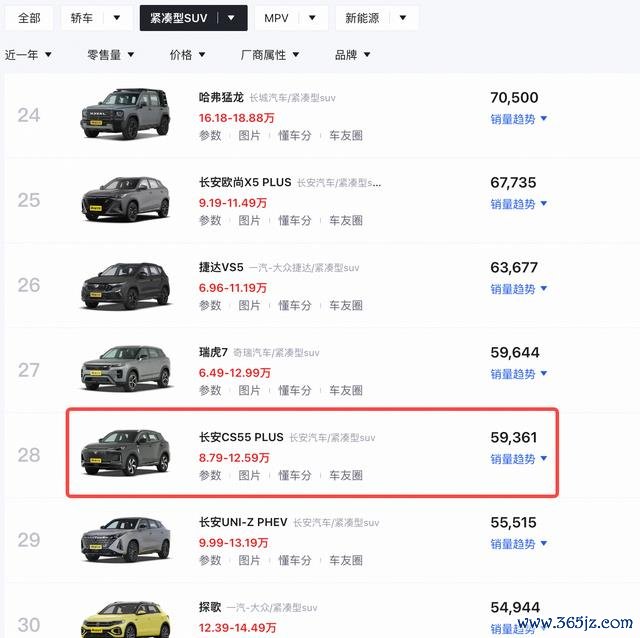Show 销量趋势 for 长安CS55 PLUS
The image size is (640, 638).
pos(518,459)
